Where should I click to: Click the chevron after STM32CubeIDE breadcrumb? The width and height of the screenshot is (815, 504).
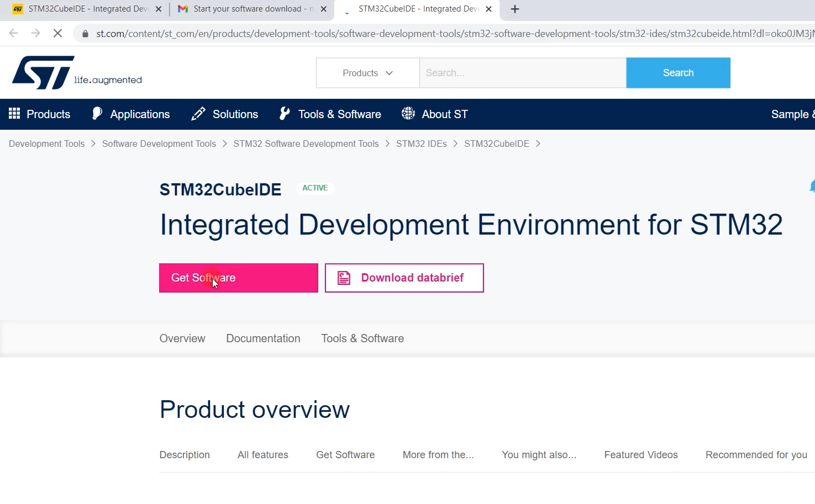(x=538, y=144)
